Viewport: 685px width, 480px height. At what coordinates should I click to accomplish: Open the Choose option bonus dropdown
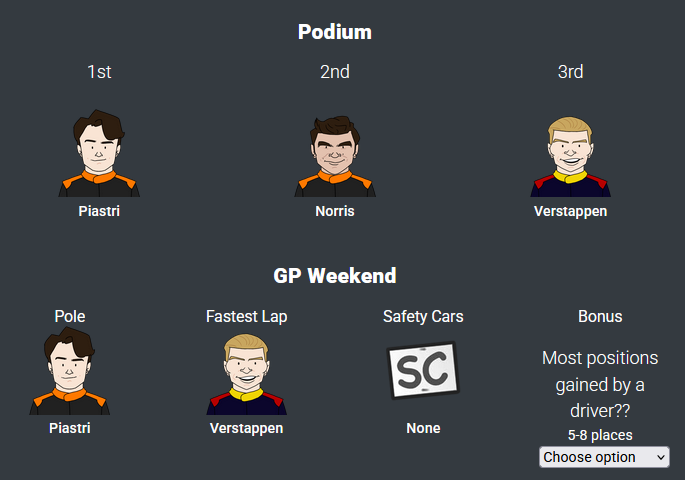click(604, 457)
